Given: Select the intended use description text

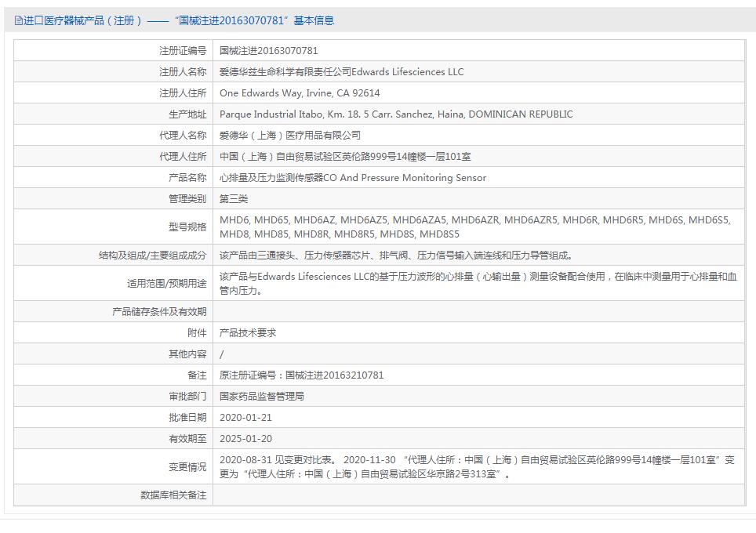Looking at the screenshot, I should [478, 284].
